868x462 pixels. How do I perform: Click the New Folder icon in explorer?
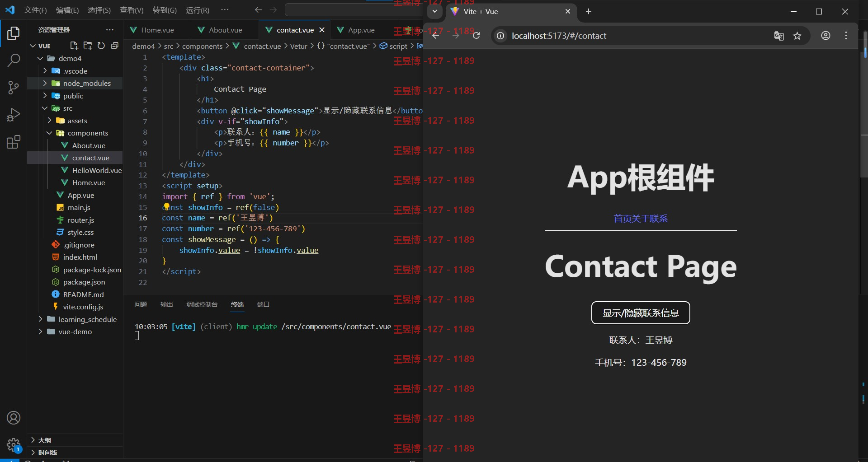(x=88, y=46)
